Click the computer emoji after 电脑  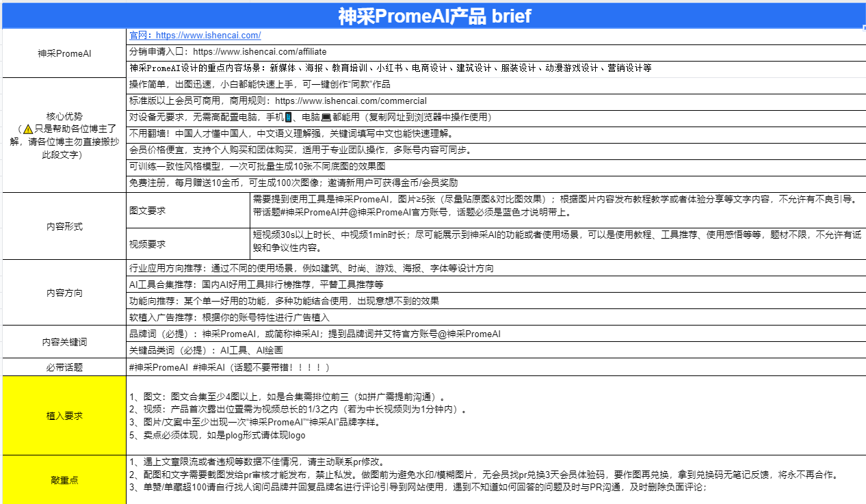tap(326, 117)
